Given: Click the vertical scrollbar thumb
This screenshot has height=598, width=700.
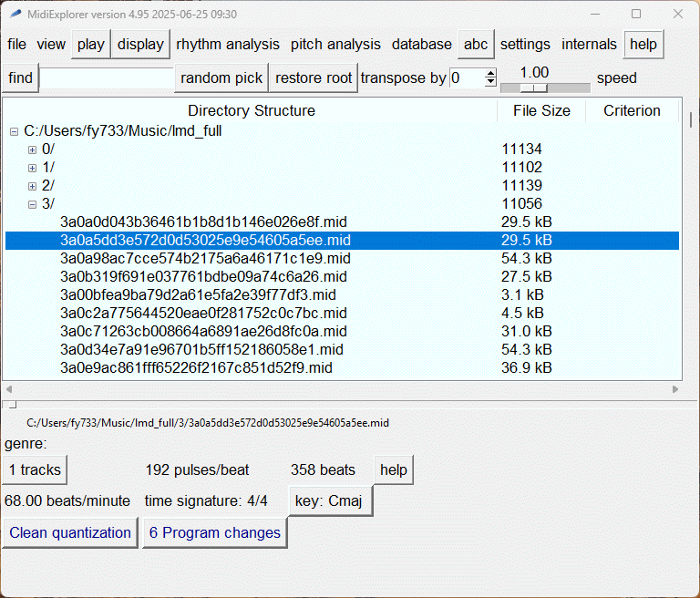Looking at the screenshot, I should point(691,119).
